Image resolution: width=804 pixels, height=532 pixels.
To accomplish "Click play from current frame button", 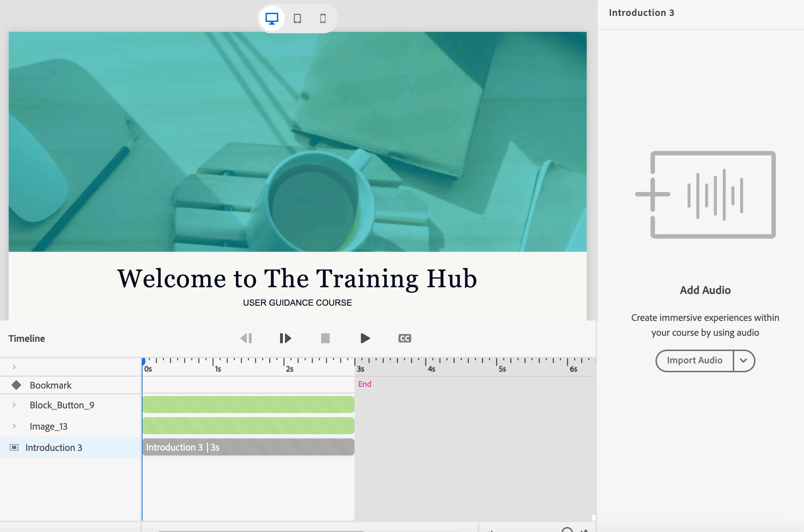I will pos(285,338).
